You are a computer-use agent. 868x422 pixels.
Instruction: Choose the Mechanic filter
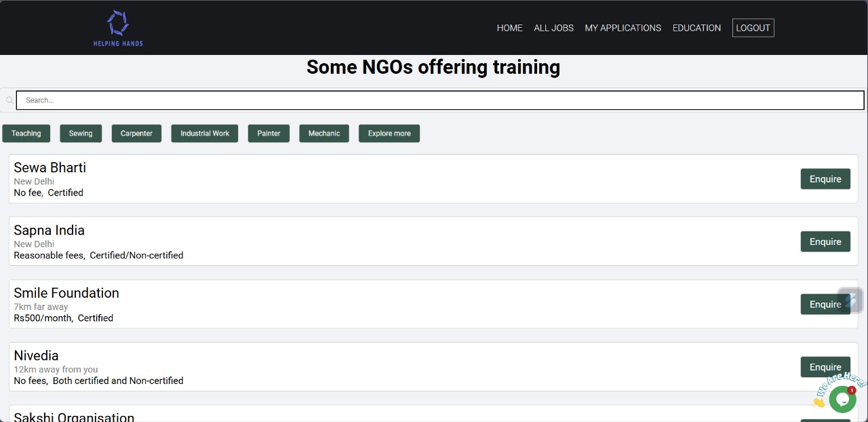pyautogui.click(x=324, y=134)
